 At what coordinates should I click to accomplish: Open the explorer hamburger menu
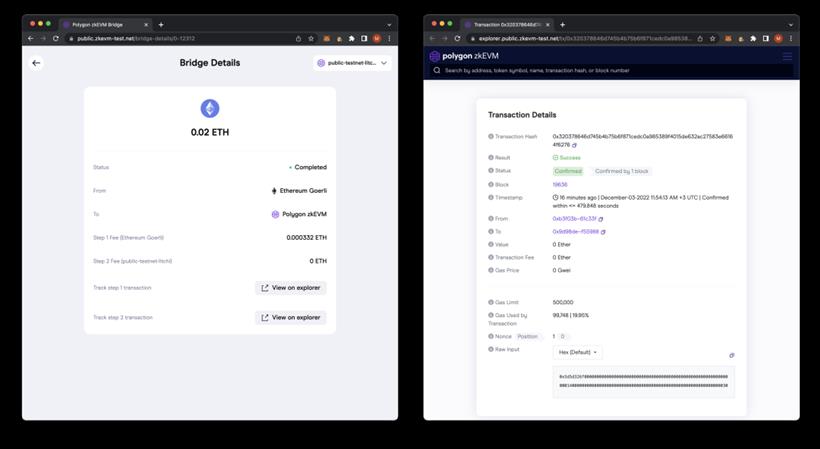(787, 56)
